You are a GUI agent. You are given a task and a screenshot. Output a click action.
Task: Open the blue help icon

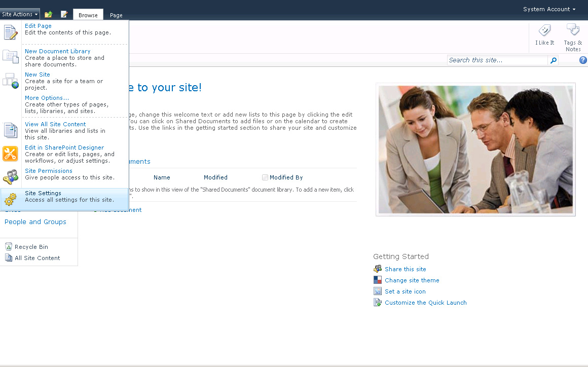click(583, 60)
